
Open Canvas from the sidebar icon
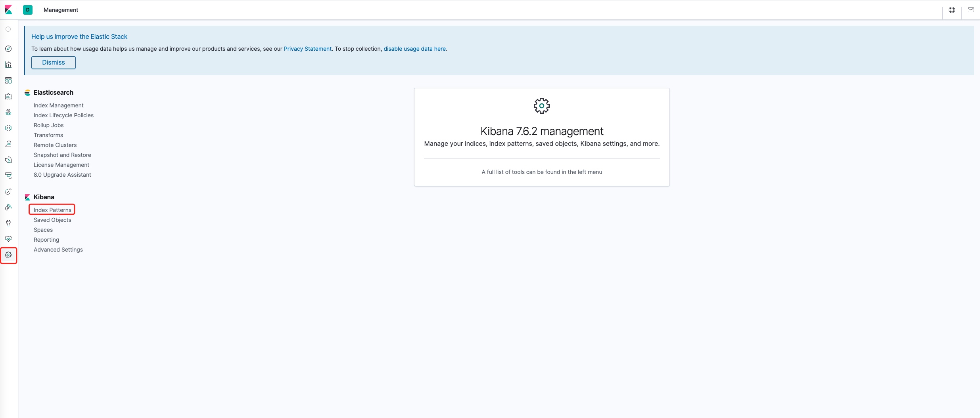[x=8, y=96]
